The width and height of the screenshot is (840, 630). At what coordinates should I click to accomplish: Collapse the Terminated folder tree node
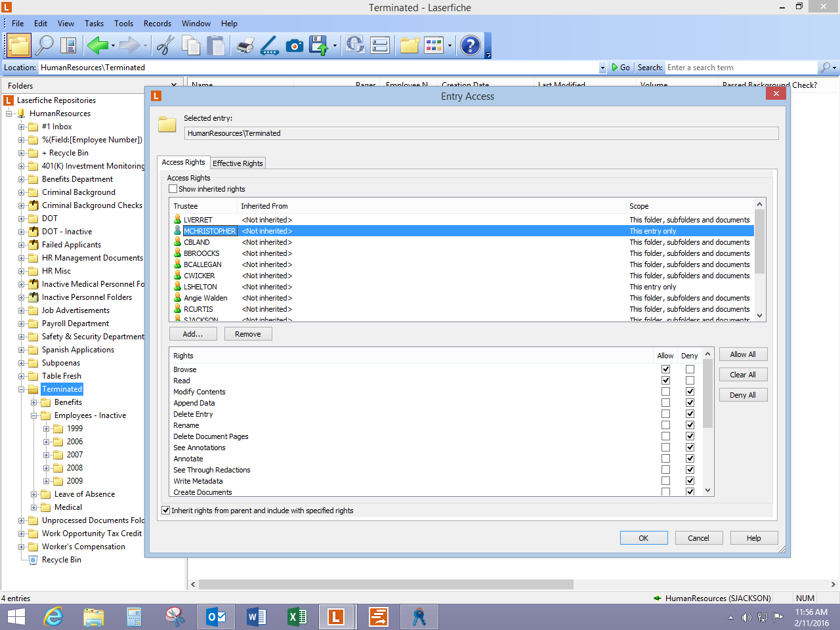tap(22, 389)
